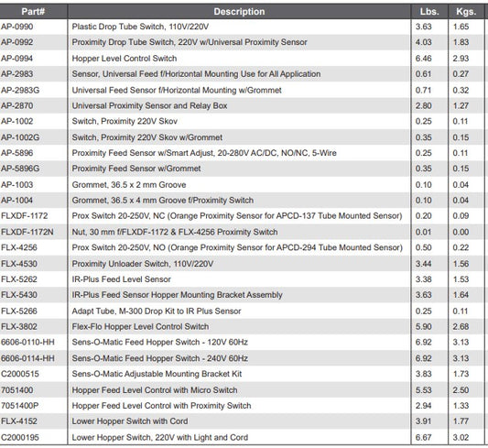Click the FLX-4256 part number cell
The width and height of the screenshot is (488, 448).
33,247
